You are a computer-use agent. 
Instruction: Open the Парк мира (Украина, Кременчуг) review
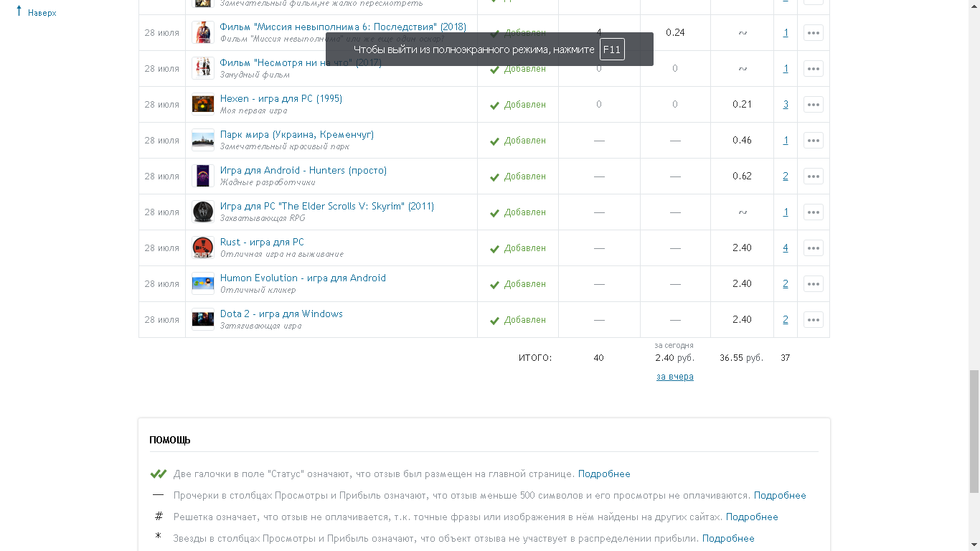(x=296, y=135)
